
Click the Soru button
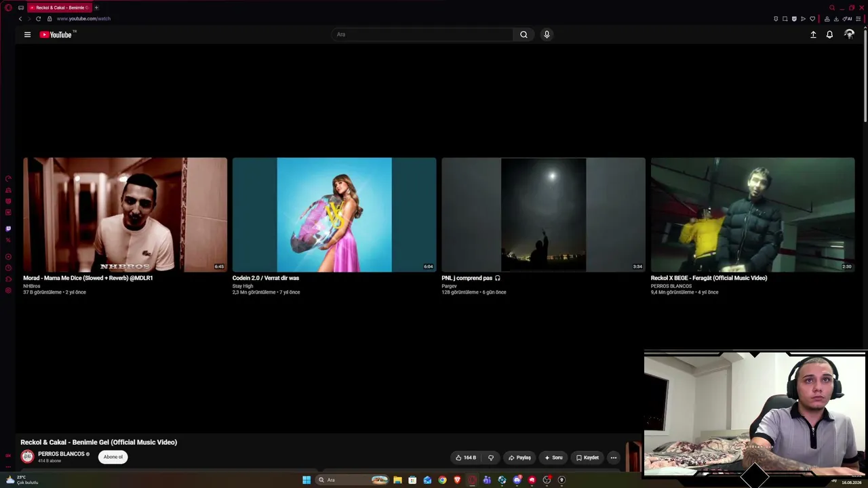[553, 457]
